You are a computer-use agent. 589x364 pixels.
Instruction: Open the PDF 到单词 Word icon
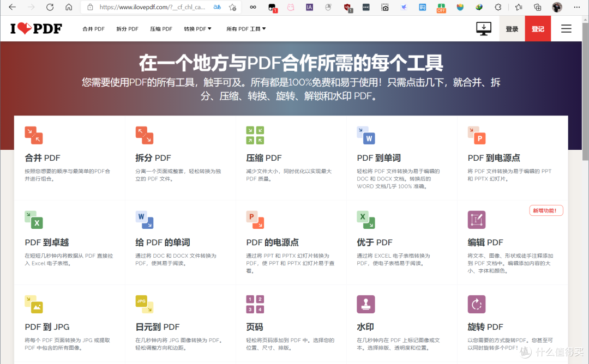(x=366, y=136)
